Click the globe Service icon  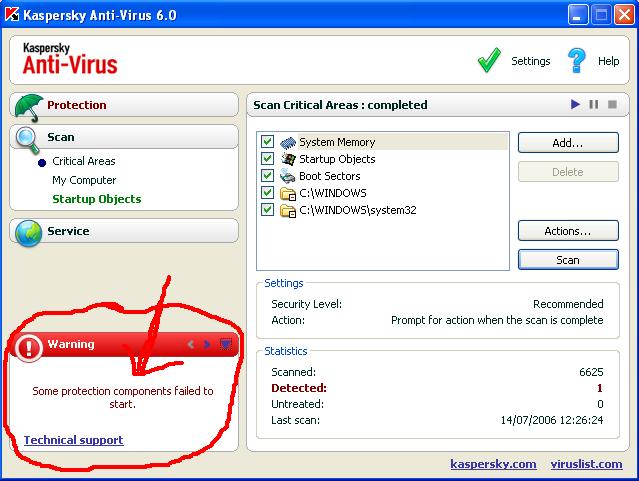29,233
